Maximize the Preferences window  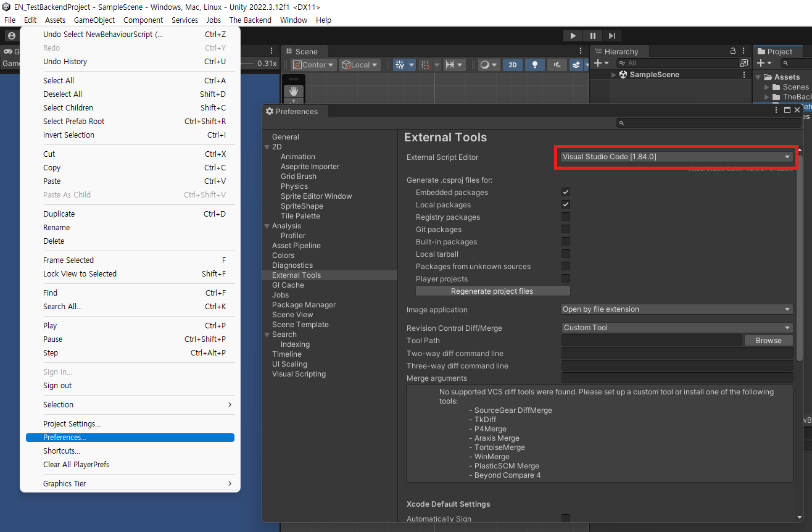787,110
